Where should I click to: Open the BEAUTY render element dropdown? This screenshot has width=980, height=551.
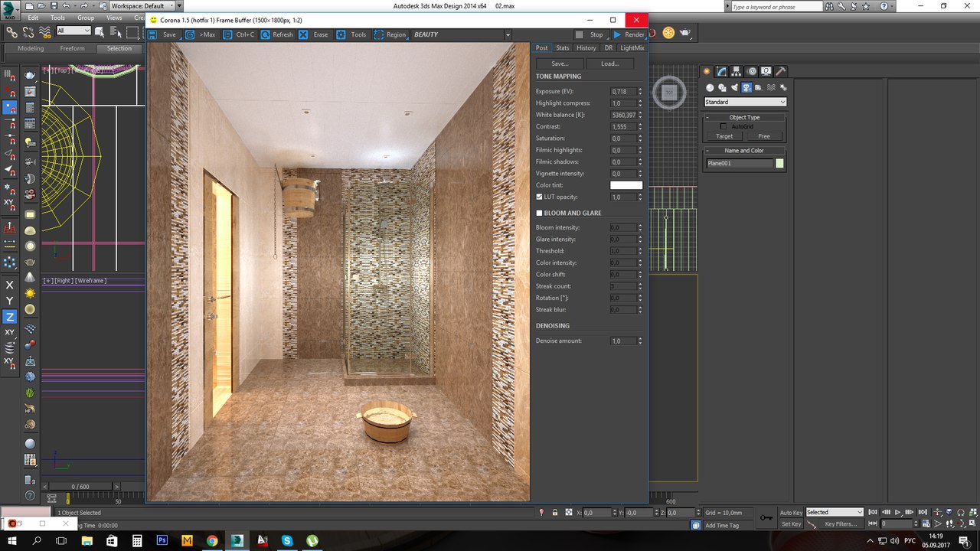[507, 34]
